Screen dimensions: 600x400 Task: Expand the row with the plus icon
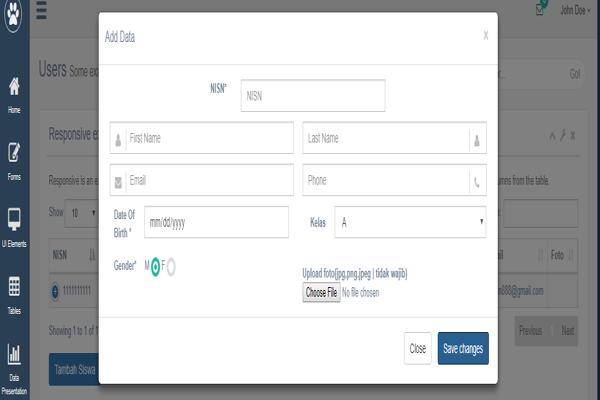click(56, 290)
